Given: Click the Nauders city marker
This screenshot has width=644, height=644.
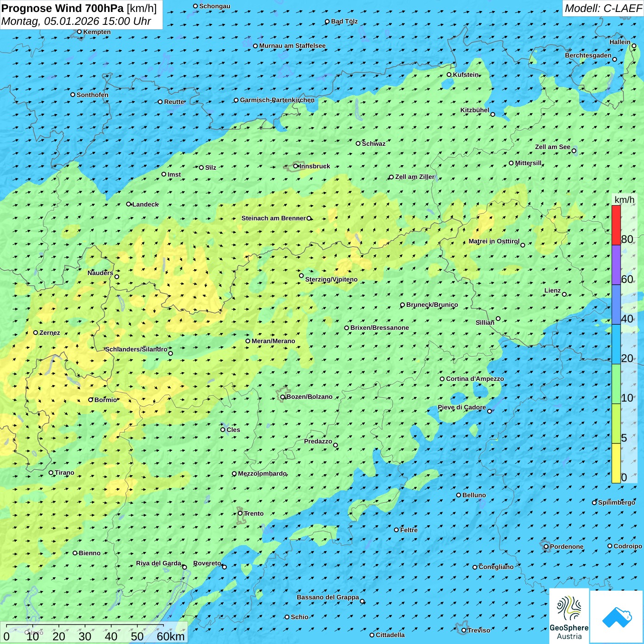Looking at the screenshot, I should coord(117,276).
